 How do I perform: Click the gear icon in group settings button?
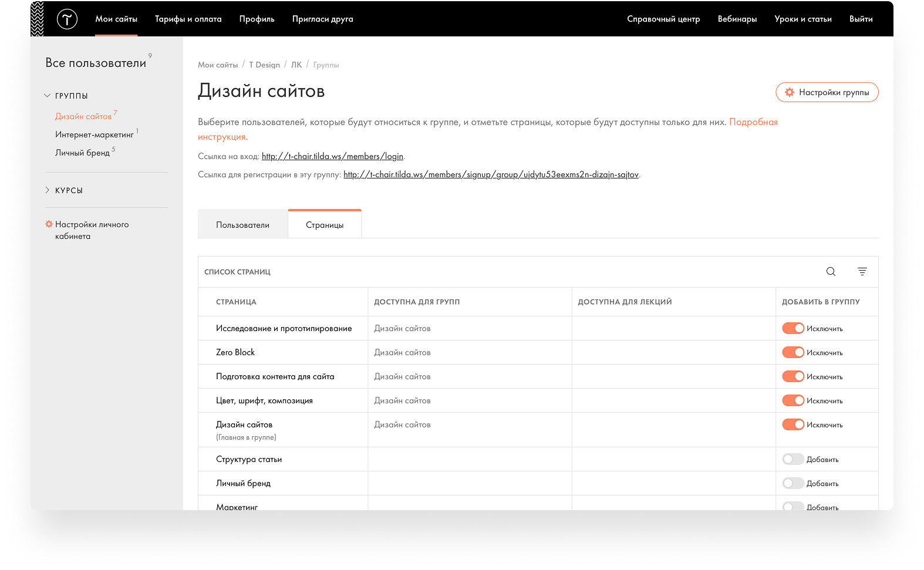[790, 92]
